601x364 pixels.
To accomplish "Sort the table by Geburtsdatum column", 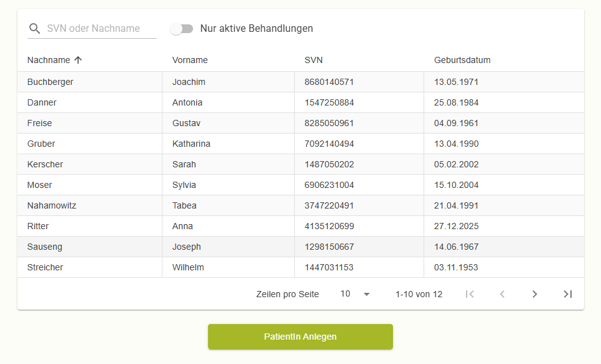I will pyautogui.click(x=462, y=60).
